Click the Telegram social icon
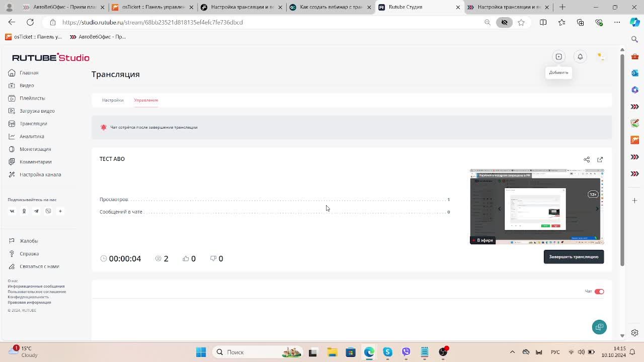 point(36,211)
